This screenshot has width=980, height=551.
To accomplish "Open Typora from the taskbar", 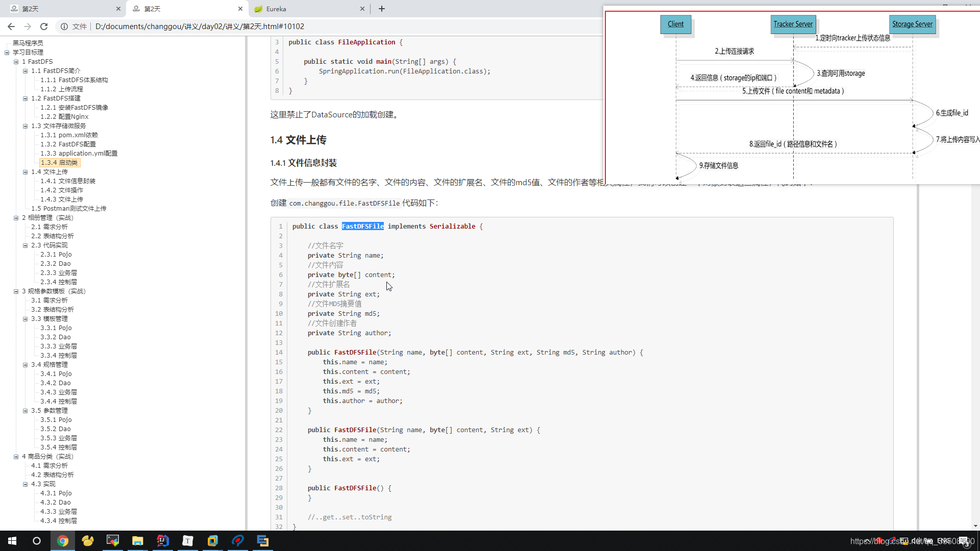I will (188, 541).
